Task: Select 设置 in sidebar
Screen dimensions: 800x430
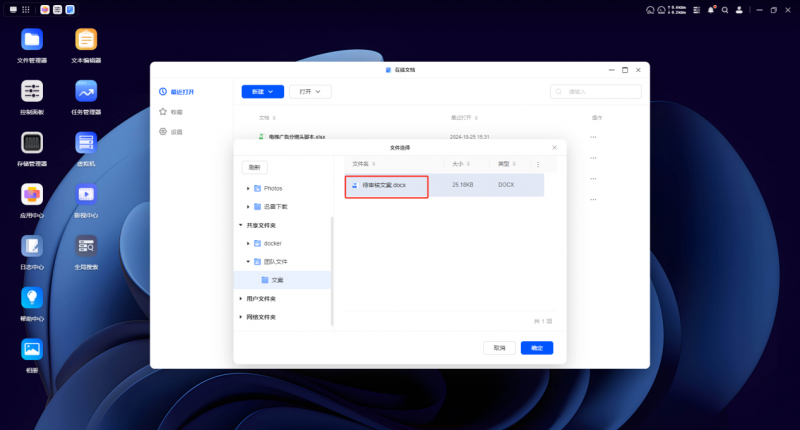Action: click(171, 132)
